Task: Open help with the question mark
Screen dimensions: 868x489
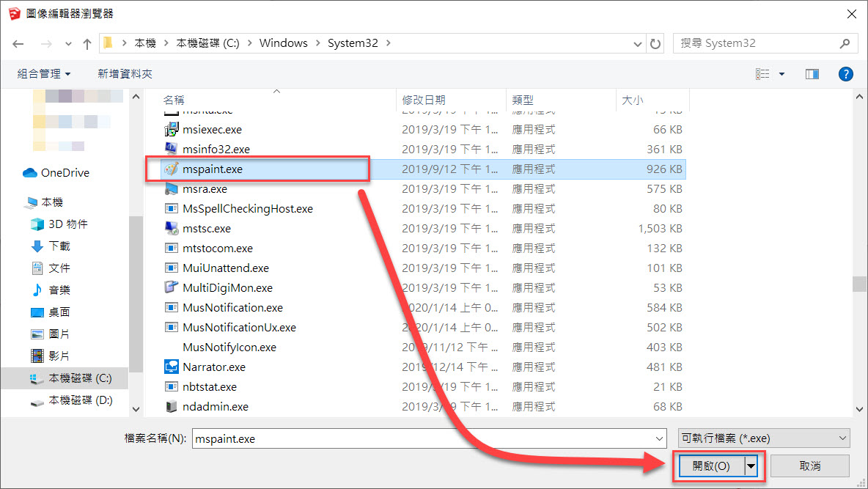Action: pos(846,73)
